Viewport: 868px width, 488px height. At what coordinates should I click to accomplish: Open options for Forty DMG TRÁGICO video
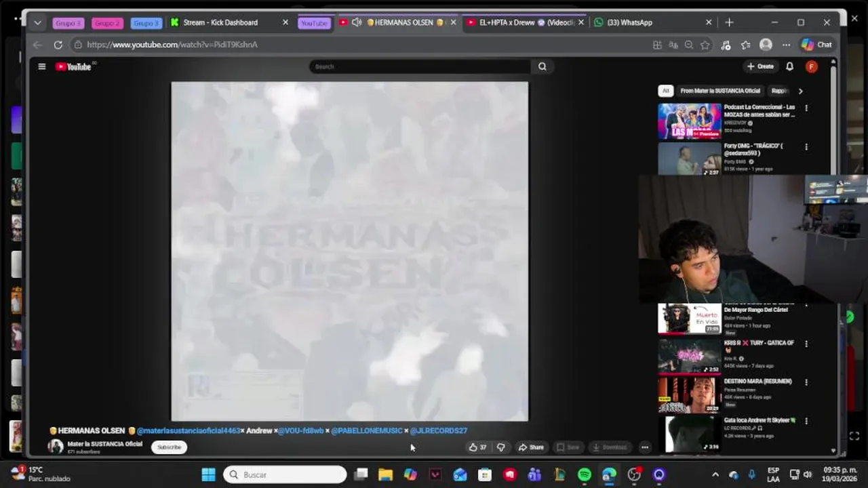click(806, 146)
